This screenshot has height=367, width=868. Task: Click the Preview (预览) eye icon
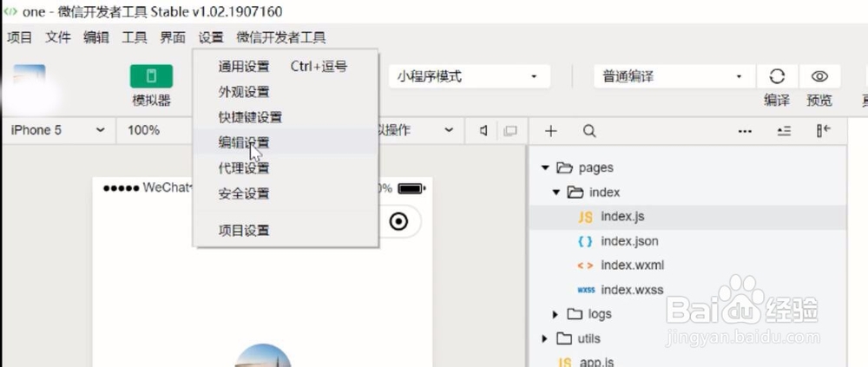pos(819,75)
